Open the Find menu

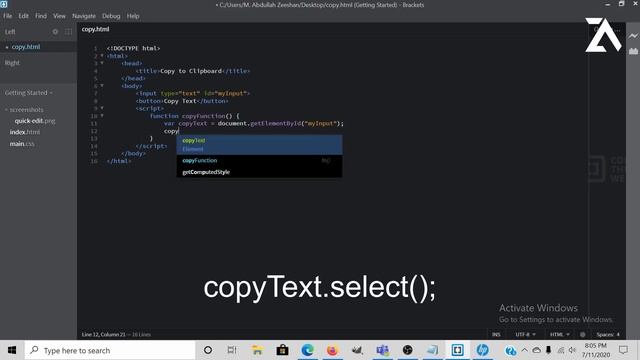(41, 16)
